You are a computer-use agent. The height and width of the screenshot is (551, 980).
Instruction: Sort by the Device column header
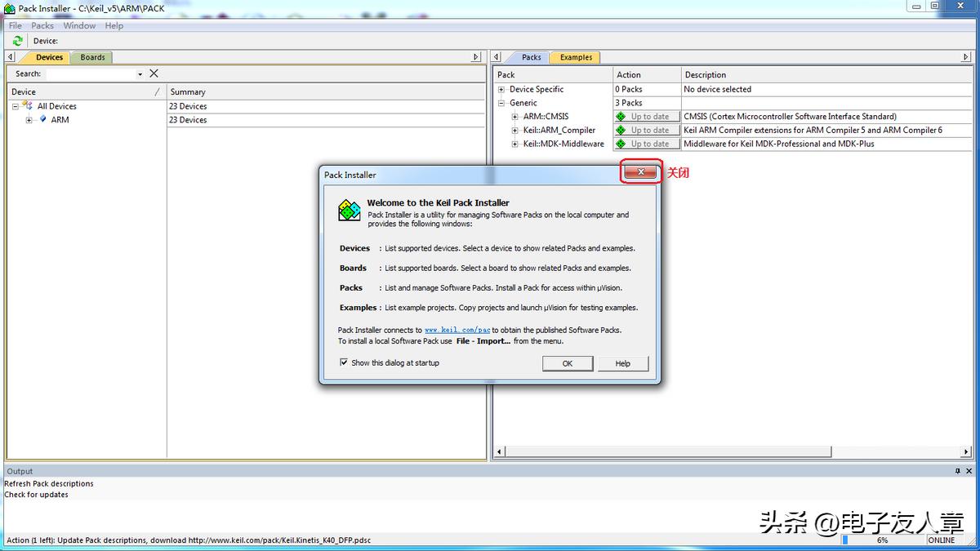86,92
